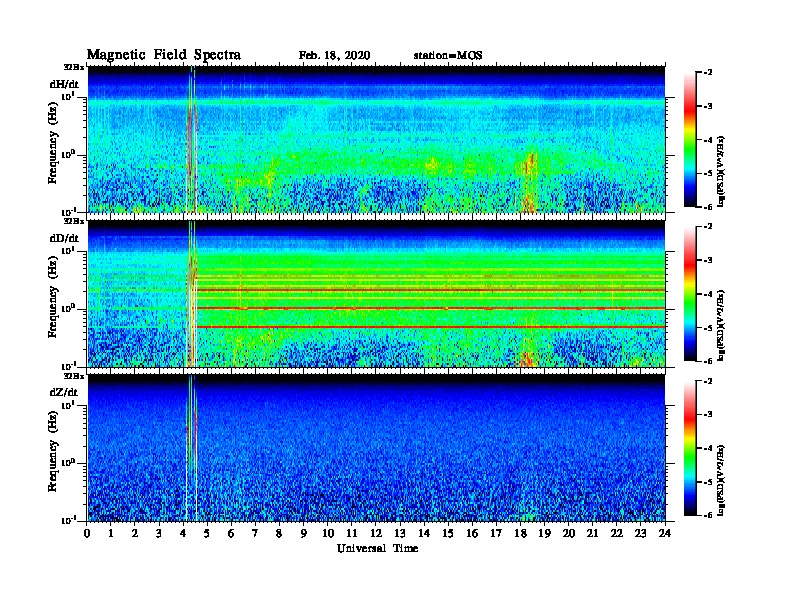Click the "-2" value on dZ/dt colorbar
The height and width of the screenshot is (612, 792).
[708, 381]
